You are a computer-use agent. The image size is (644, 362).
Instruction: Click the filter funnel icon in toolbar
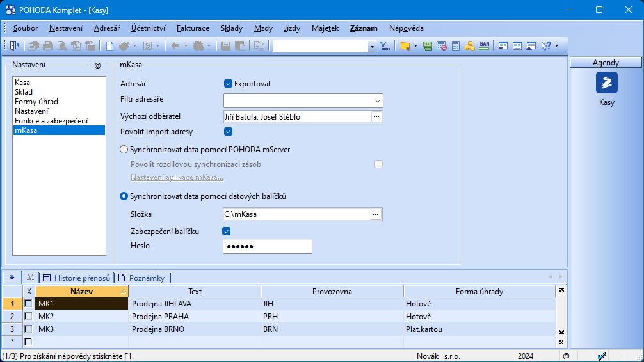click(x=385, y=46)
